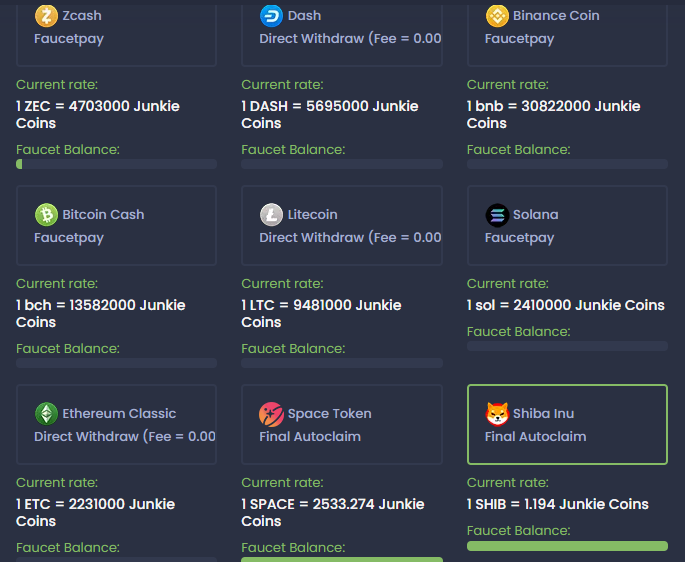Click '1 DASH = 5695000 Junkie Coins' text

click(x=330, y=114)
